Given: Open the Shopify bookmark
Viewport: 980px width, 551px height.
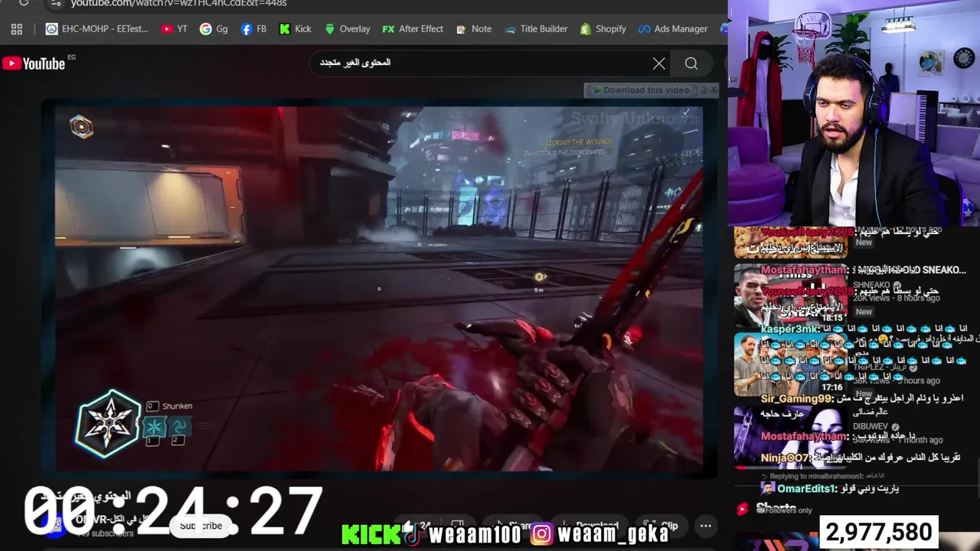Looking at the screenshot, I should (603, 29).
